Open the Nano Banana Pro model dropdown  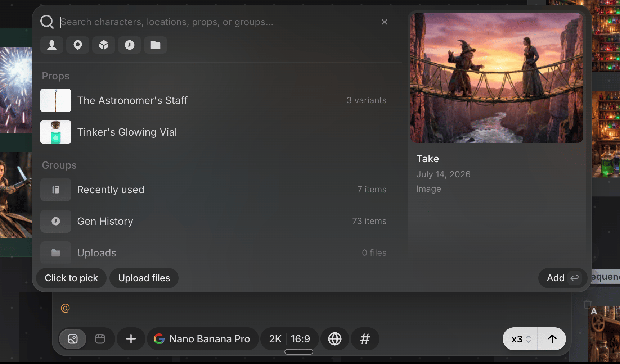(203, 339)
